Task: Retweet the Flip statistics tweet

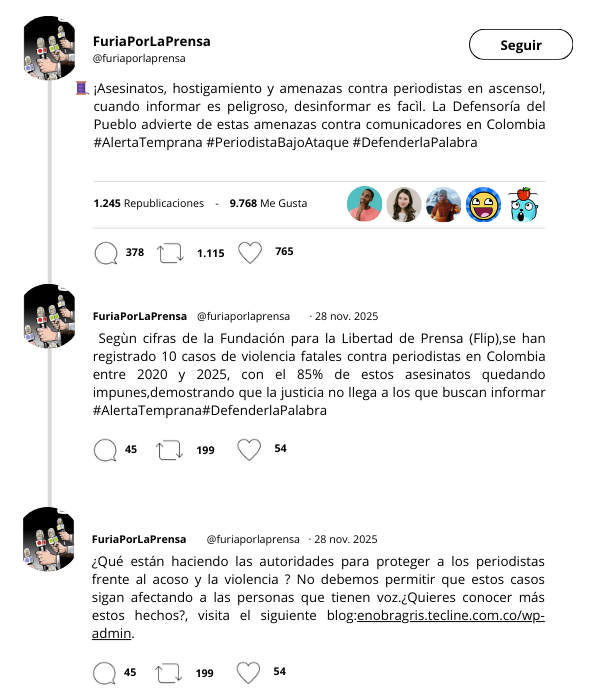Action: point(170,450)
